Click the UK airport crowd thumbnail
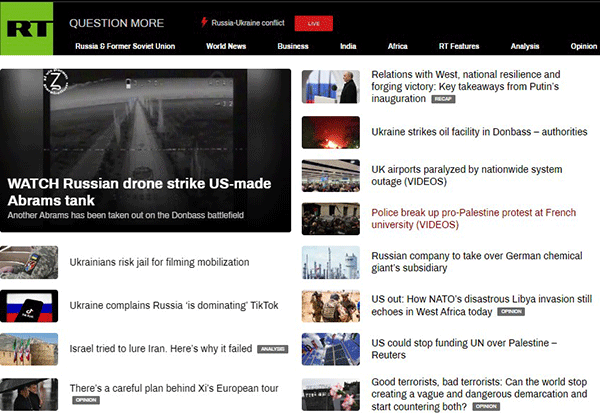This screenshot has width=600, height=413. click(x=331, y=176)
